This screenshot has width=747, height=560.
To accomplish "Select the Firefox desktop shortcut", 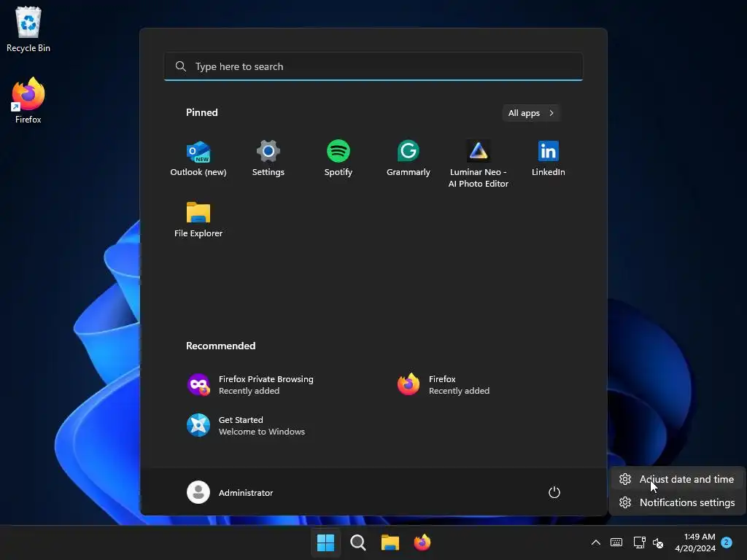I will [x=28, y=101].
